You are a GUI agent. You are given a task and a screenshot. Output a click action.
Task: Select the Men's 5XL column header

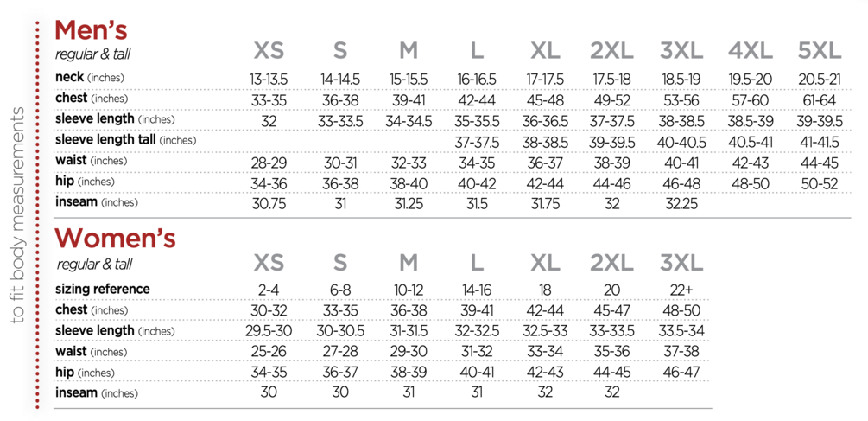820,52
